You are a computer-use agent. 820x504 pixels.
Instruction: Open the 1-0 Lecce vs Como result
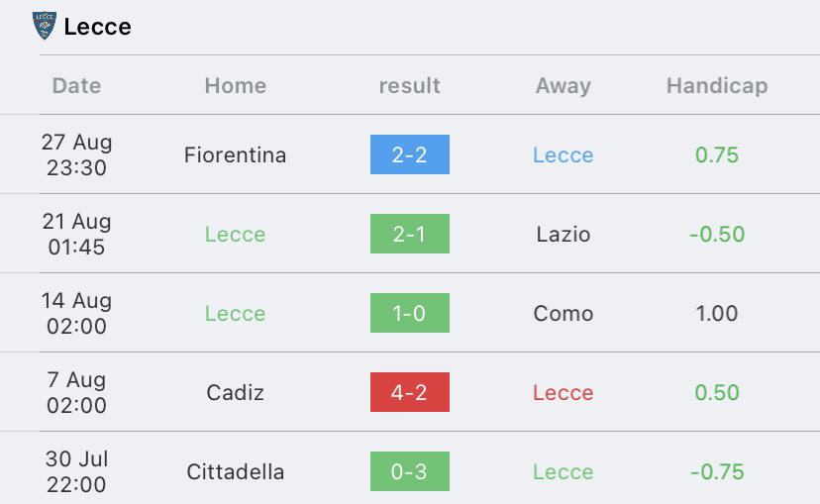point(410,313)
